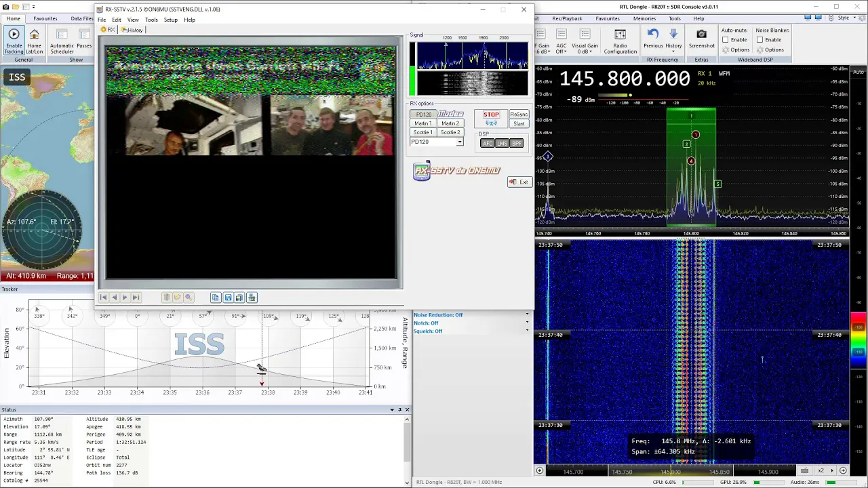868x488 pixels.
Task: Click the save-all images icon
Action: pyautogui.click(x=239, y=297)
